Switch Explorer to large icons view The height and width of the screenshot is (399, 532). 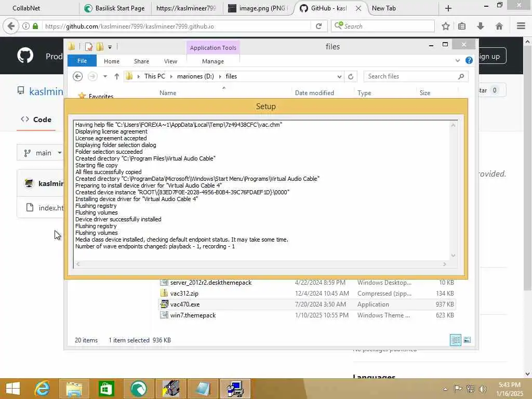pyautogui.click(x=467, y=340)
